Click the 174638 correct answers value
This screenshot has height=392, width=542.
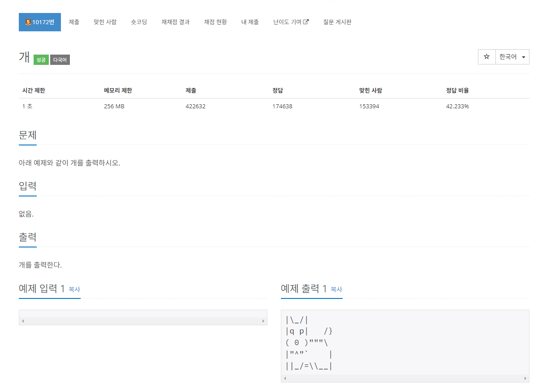[x=282, y=107]
